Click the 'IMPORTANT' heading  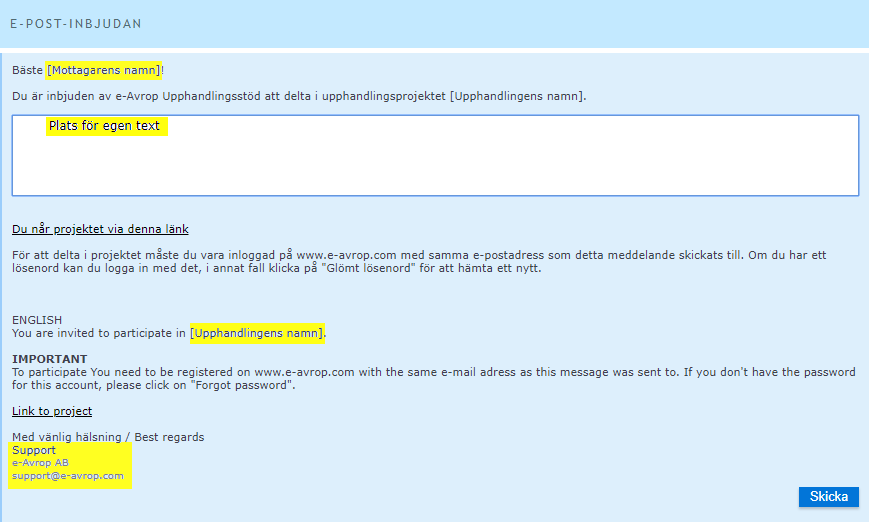pos(49,359)
